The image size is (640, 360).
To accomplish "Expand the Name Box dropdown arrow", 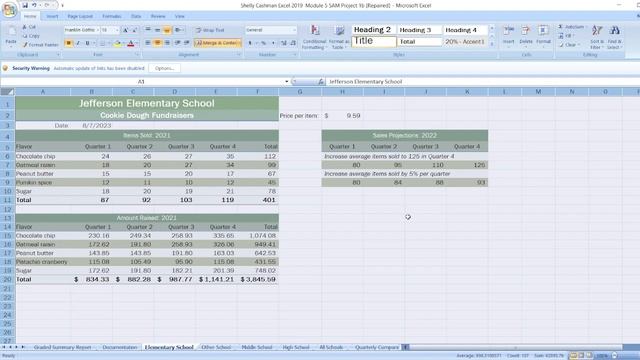I will click(x=287, y=82).
